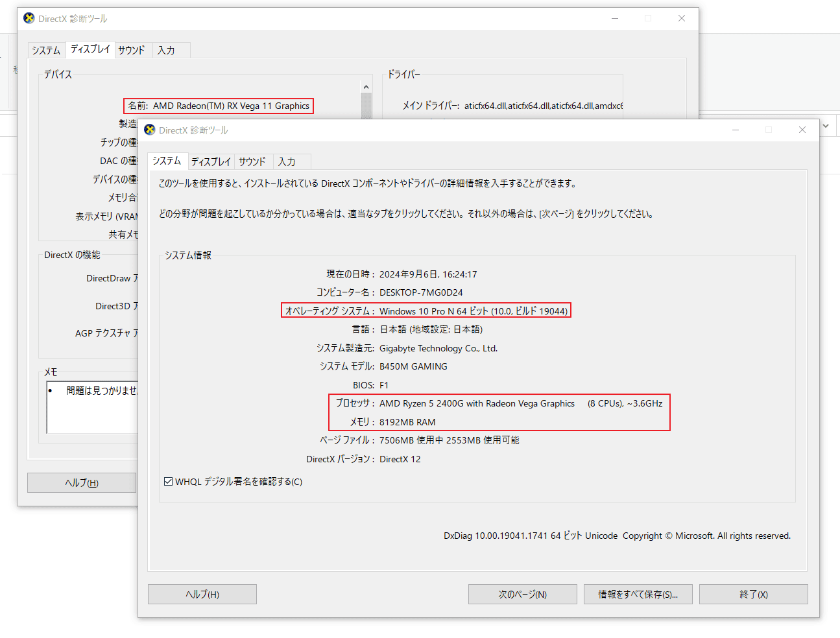Click BIOS value F1

[384, 385]
